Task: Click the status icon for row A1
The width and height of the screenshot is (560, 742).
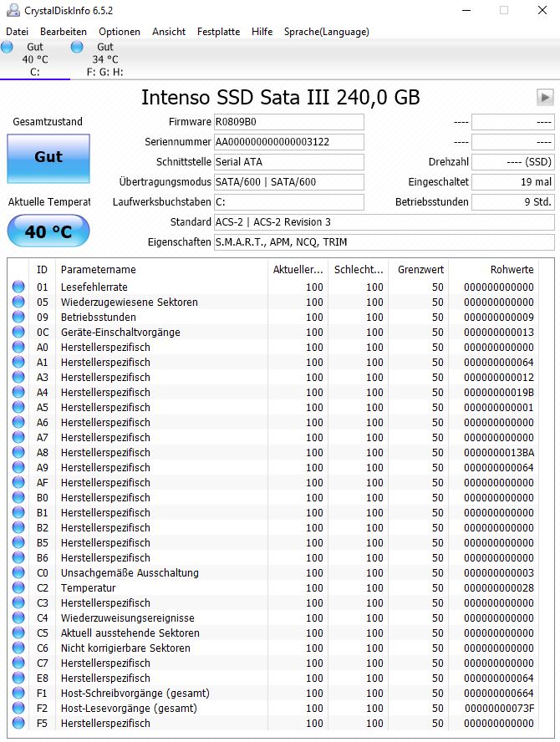Action: 18,362
